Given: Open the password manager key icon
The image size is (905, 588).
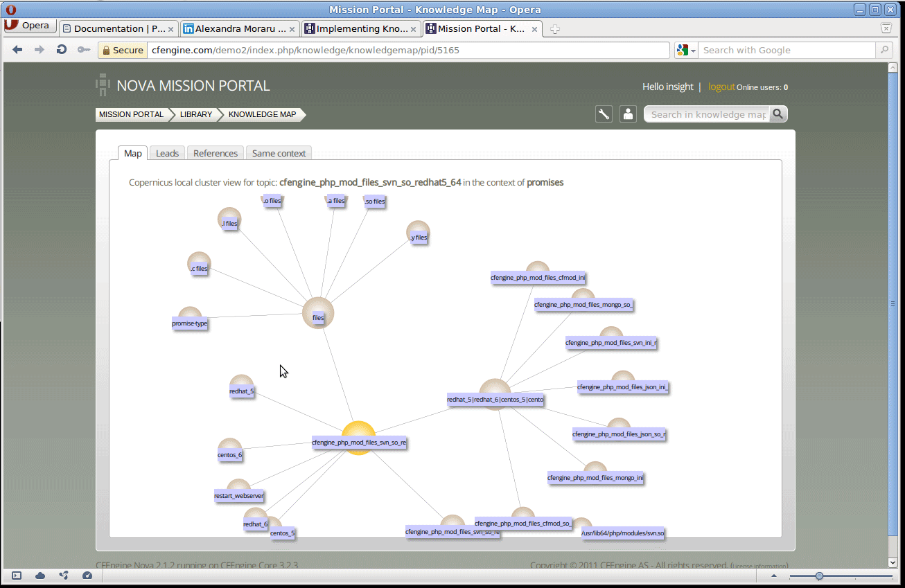Looking at the screenshot, I should [x=83, y=50].
